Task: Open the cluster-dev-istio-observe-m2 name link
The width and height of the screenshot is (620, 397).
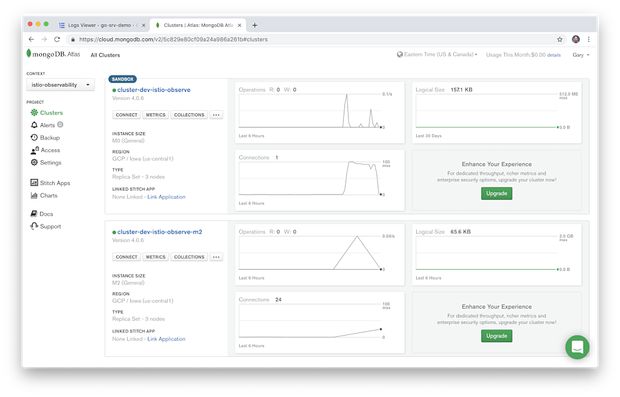Action: point(160,232)
